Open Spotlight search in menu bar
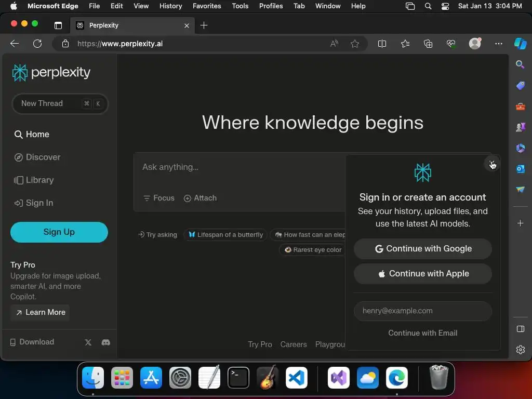Image resolution: width=532 pixels, height=399 pixels. pos(428,6)
